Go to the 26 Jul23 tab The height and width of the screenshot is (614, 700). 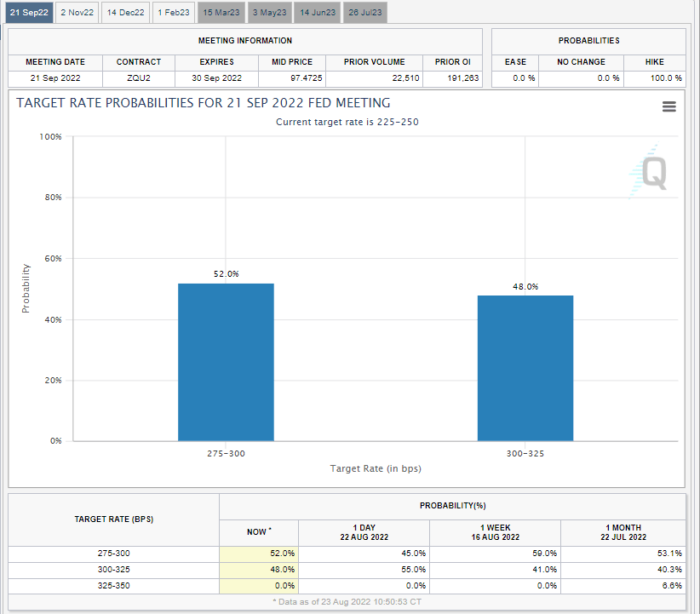(x=365, y=13)
